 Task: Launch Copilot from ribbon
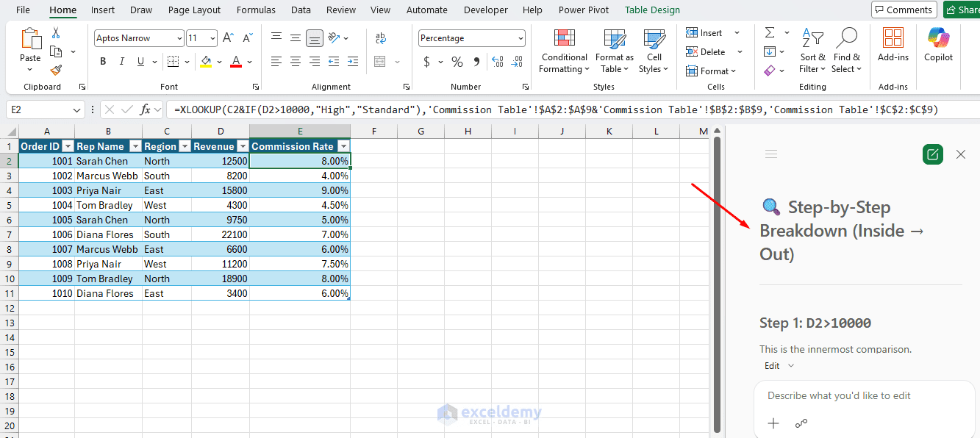pyautogui.click(x=938, y=45)
